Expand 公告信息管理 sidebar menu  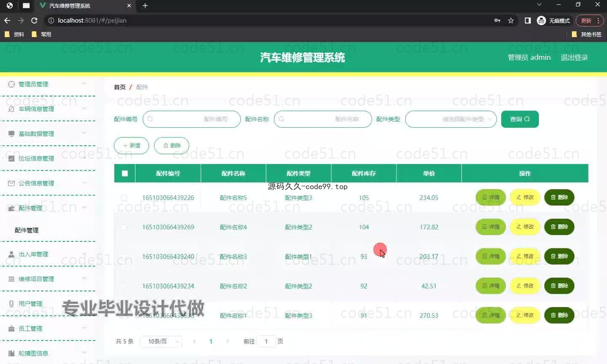click(x=48, y=183)
